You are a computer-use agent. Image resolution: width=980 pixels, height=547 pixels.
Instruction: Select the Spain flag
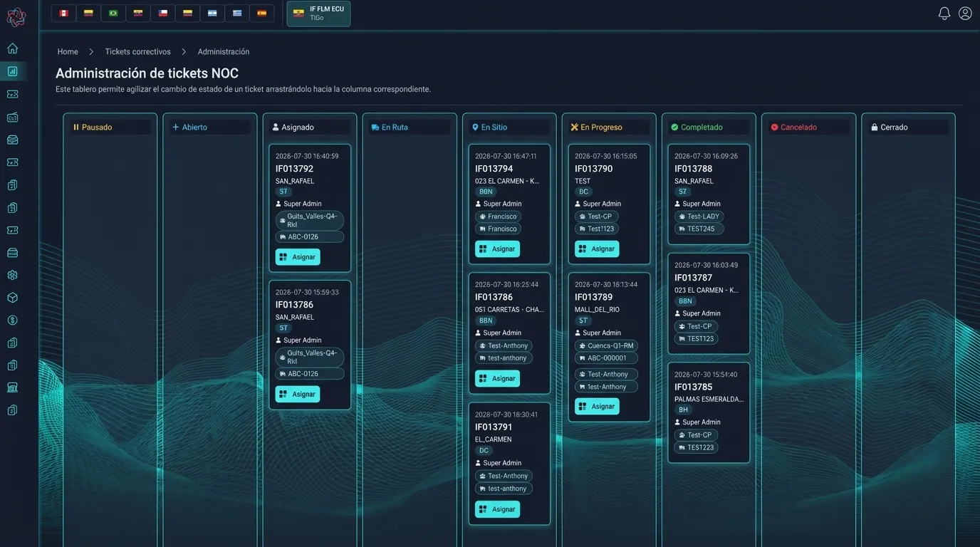click(262, 13)
